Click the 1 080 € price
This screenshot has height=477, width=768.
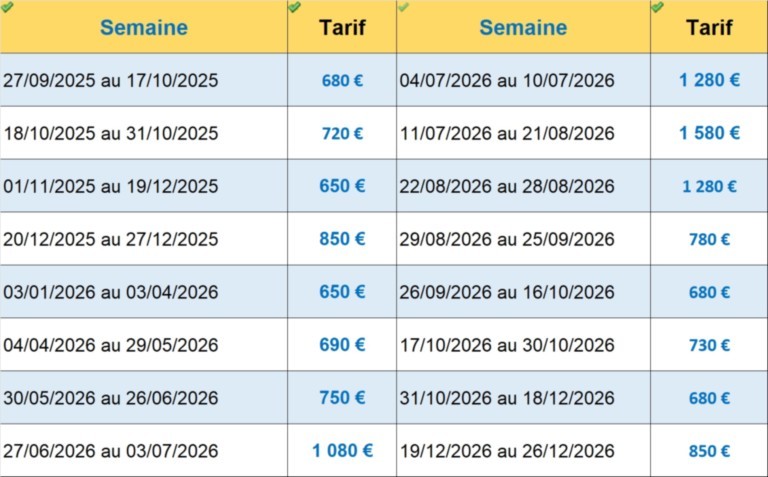tap(342, 451)
